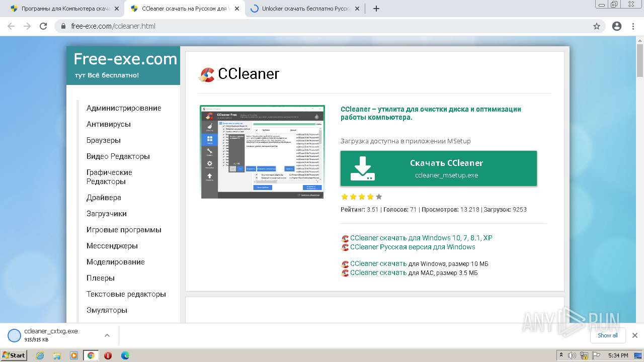Click the action center flag tray icon
Image resolution: width=644 pixels, height=362 pixels.
pos(596,355)
